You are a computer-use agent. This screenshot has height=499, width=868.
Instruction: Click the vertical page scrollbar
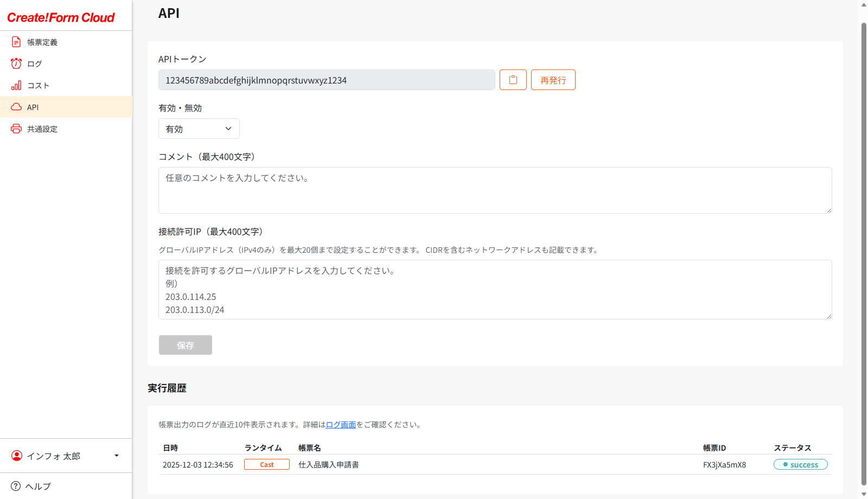tap(864, 250)
